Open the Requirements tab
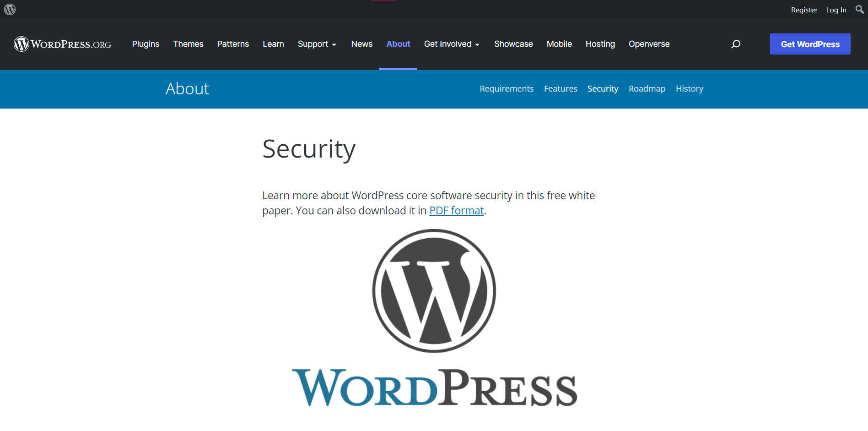 pos(506,88)
